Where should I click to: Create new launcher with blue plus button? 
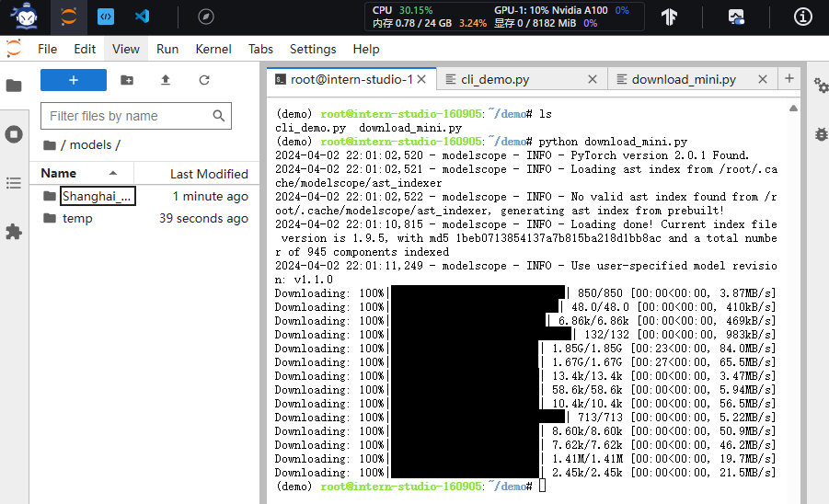[x=74, y=80]
